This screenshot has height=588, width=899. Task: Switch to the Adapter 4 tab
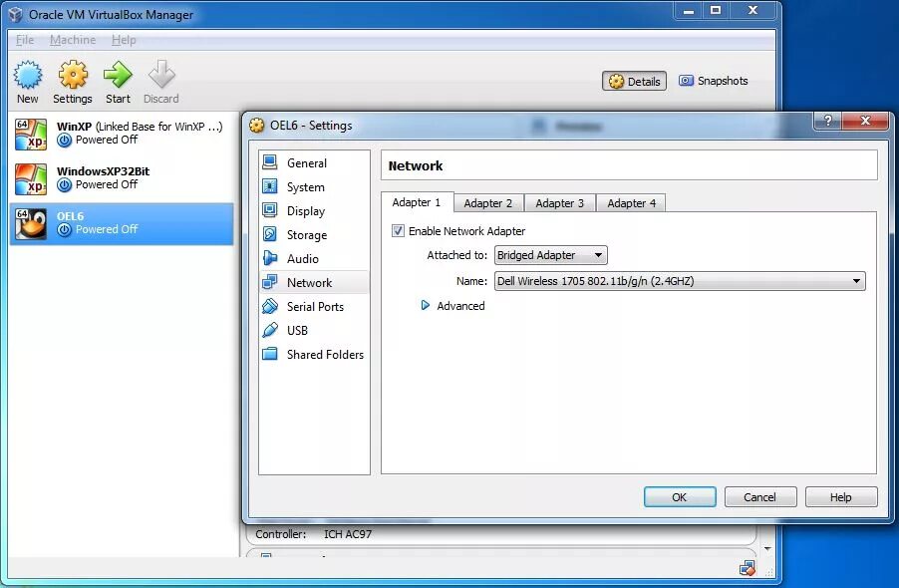tap(631, 203)
